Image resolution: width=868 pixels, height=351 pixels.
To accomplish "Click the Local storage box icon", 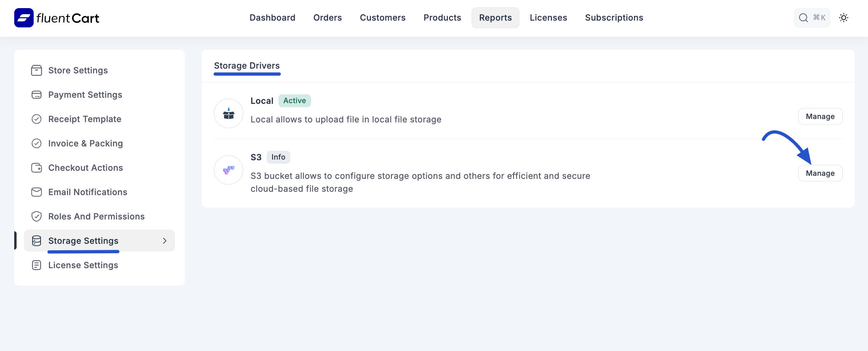I will coord(228,114).
